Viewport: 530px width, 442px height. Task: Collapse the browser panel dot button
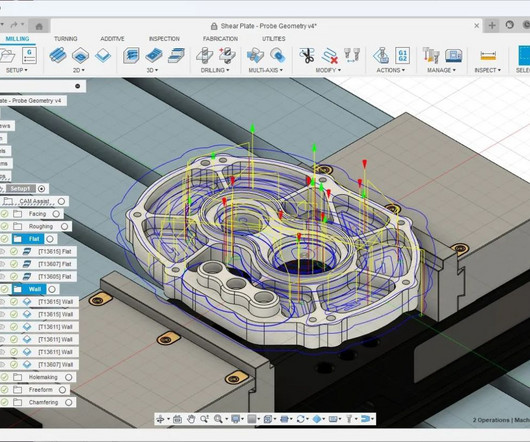[77, 86]
